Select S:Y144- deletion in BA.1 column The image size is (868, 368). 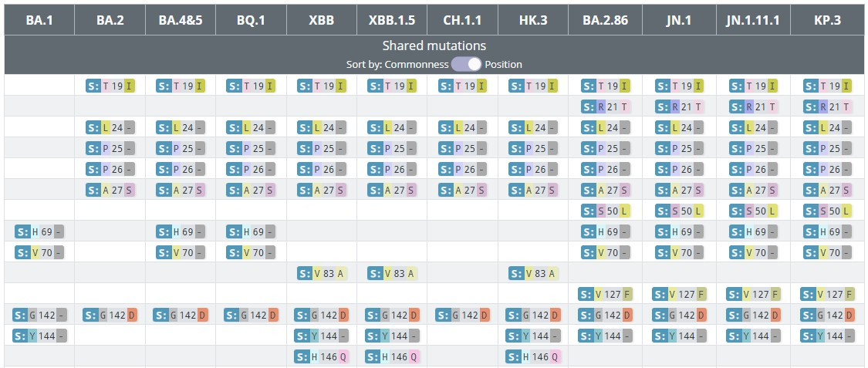[x=39, y=335]
